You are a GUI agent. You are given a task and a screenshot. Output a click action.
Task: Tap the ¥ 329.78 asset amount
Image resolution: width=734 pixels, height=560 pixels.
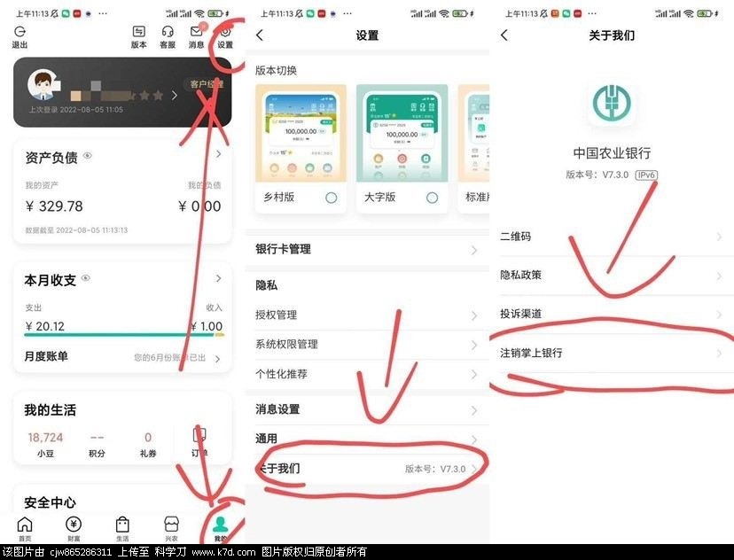coord(54,206)
